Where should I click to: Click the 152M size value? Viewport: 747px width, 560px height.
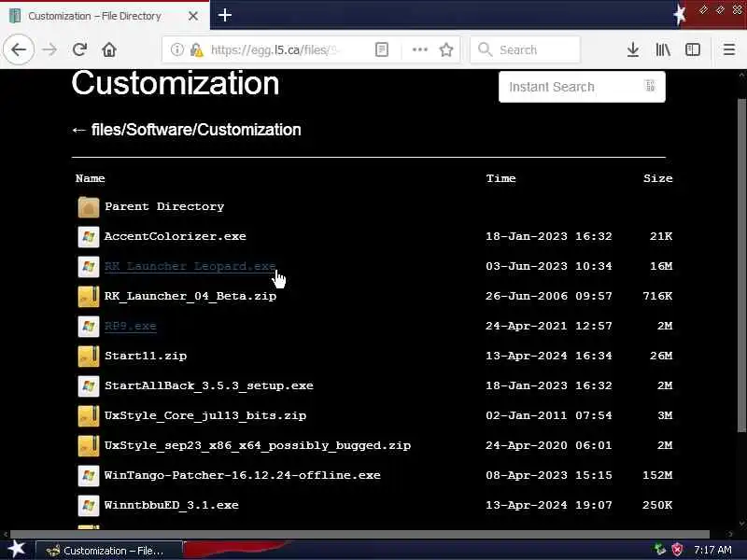(x=657, y=475)
